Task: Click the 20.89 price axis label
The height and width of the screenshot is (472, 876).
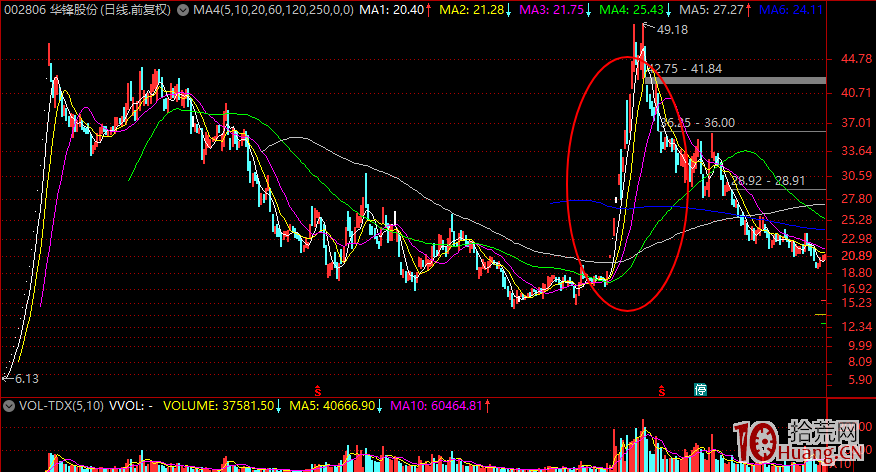Action: [x=856, y=256]
